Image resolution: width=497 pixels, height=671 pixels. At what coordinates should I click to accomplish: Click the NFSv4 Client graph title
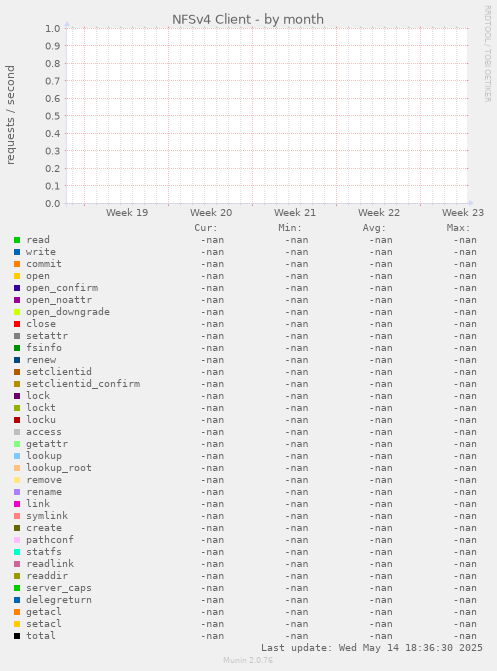point(248,19)
